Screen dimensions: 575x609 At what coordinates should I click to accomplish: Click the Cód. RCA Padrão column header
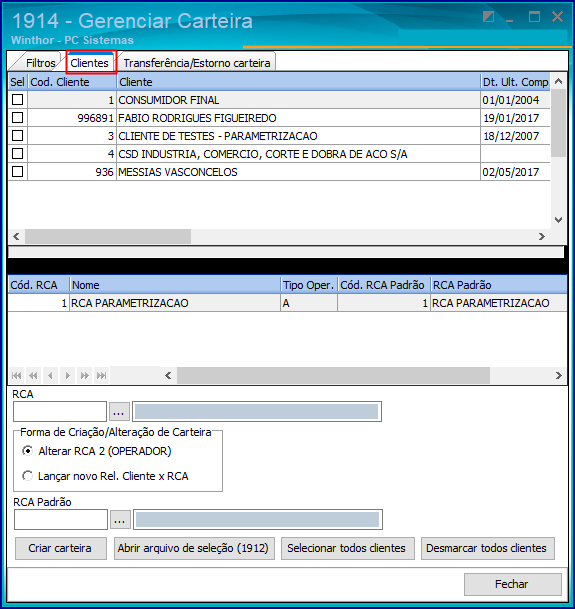[384, 285]
